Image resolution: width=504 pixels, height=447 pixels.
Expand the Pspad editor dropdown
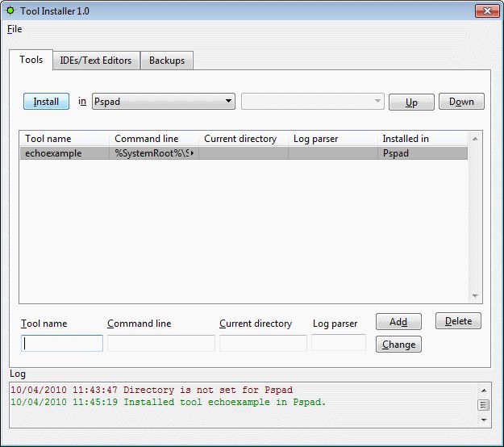coord(229,102)
